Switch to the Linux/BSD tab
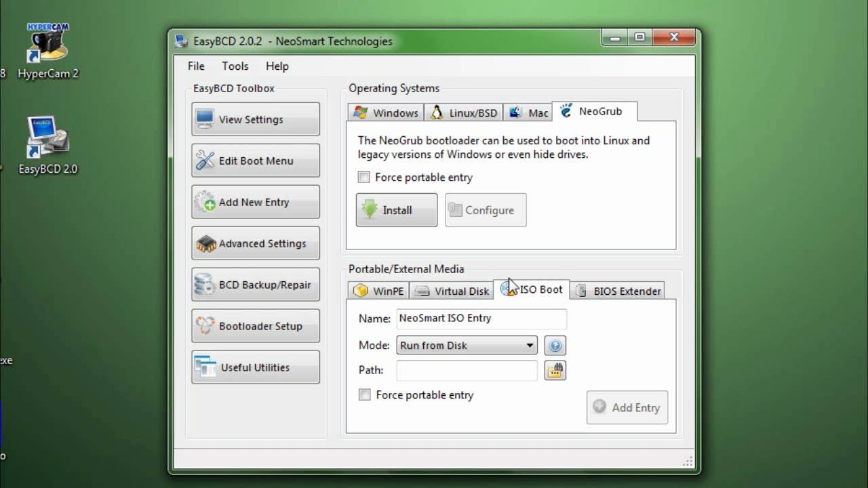This screenshot has height=488, width=868. [x=464, y=113]
